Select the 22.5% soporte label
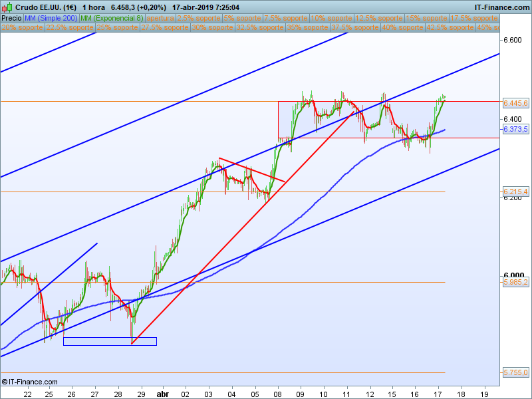 (x=70, y=27)
